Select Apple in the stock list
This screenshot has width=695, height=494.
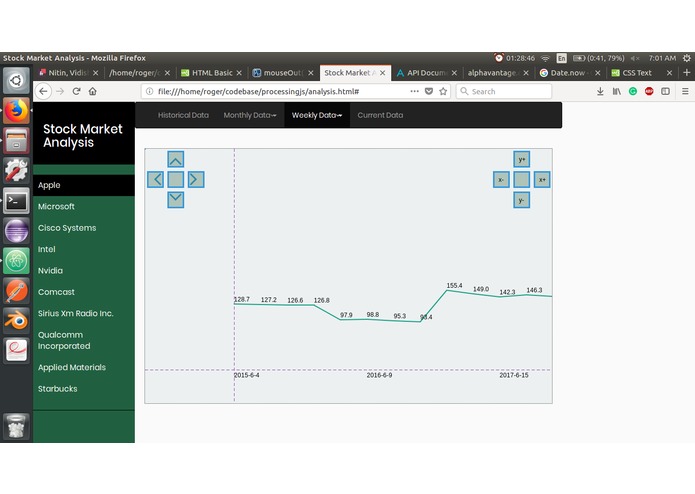tap(84, 185)
